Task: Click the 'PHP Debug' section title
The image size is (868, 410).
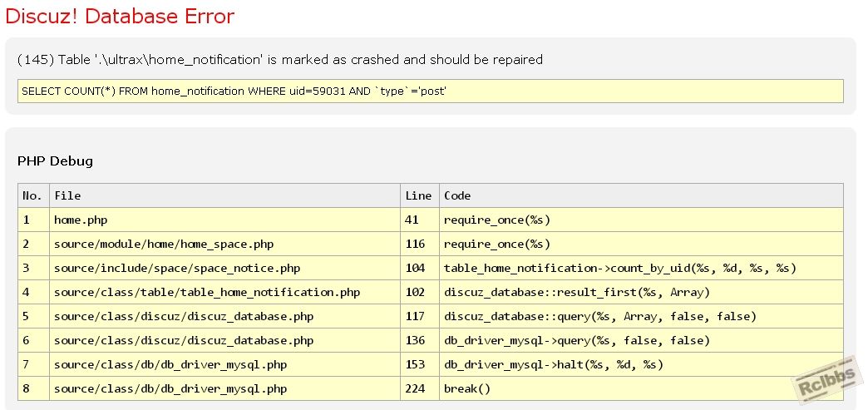Action: tap(56, 161)
